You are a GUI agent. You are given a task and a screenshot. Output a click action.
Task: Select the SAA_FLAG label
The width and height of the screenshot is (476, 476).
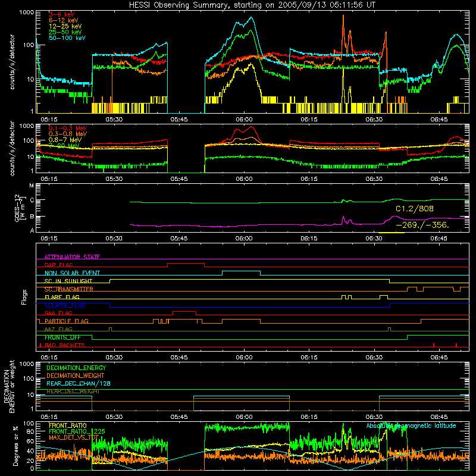click(x=58, y=314)
